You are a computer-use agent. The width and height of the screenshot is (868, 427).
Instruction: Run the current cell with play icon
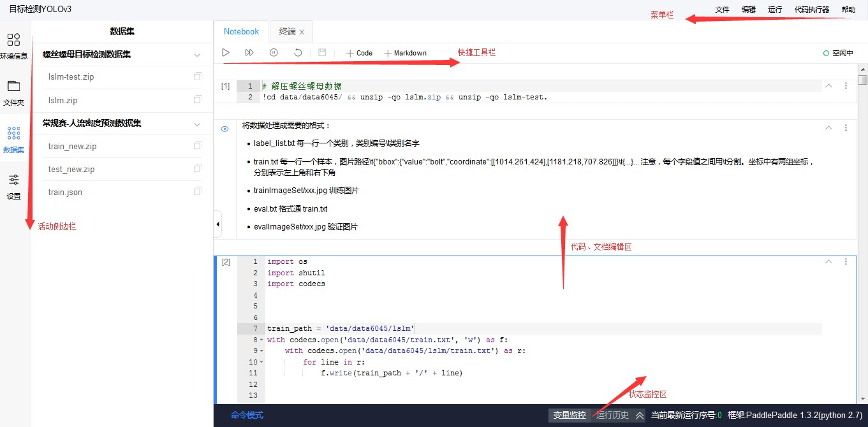[226, 53]
